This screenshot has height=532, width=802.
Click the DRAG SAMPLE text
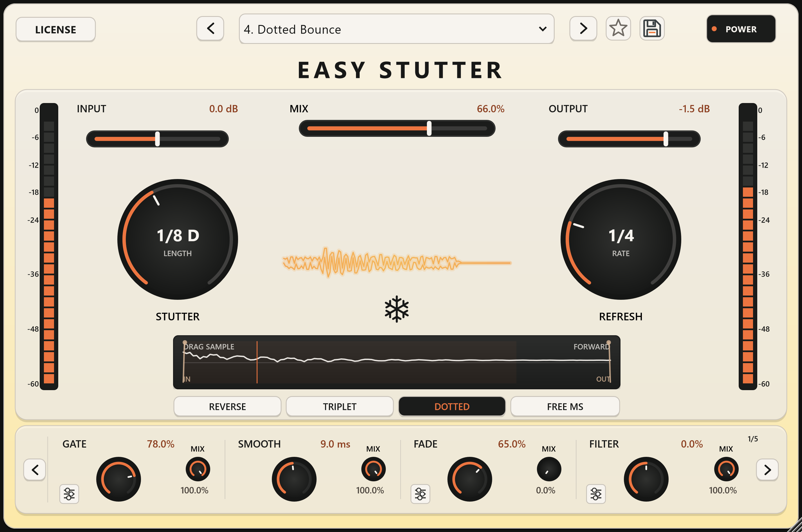click(209, 347)
